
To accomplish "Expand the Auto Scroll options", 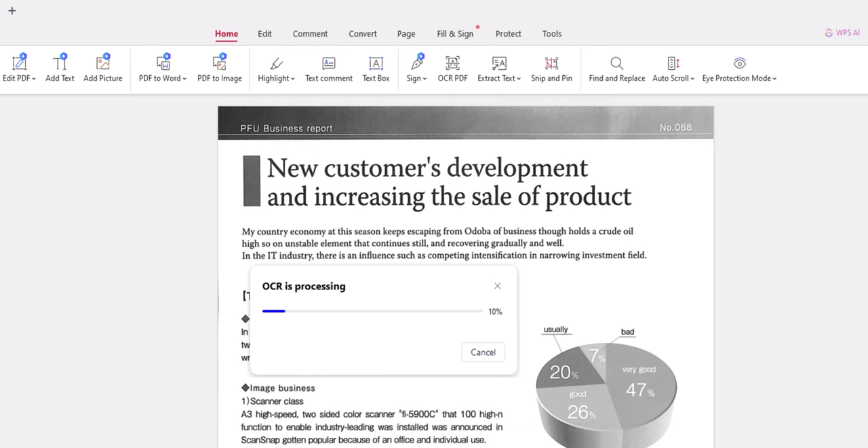I will 692,79.
